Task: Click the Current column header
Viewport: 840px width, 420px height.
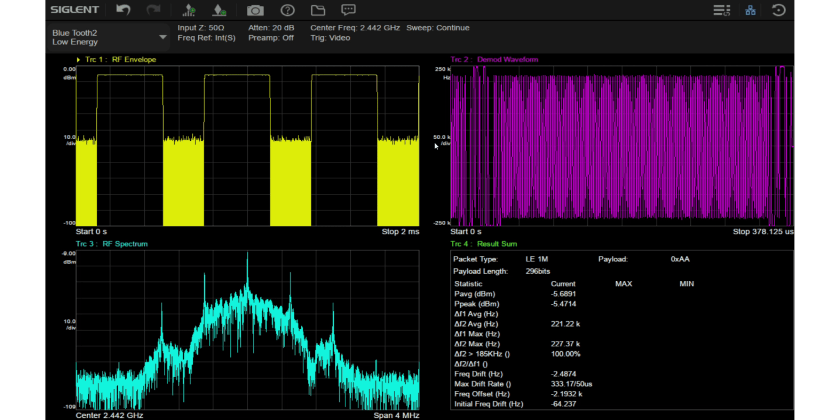Action: point(563,284)
